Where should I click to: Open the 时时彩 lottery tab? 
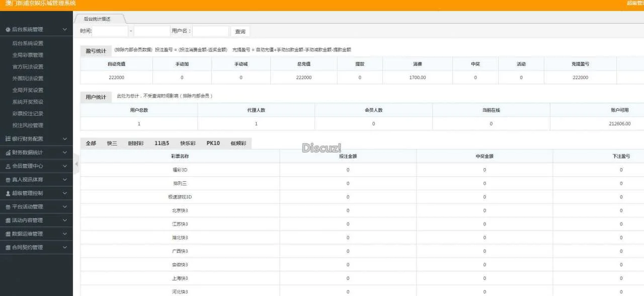(135, 143)
